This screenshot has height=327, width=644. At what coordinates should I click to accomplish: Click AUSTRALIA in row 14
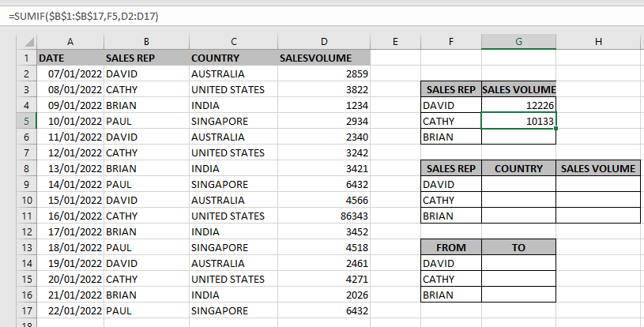point(233,263)
